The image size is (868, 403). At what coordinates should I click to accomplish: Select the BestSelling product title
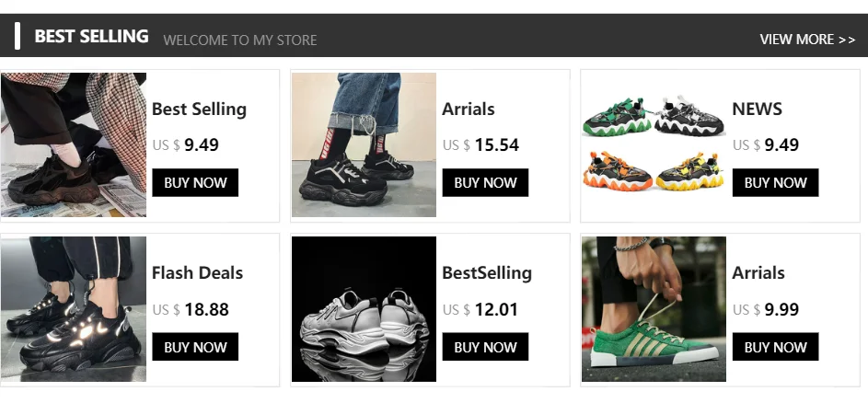[487, 273]
